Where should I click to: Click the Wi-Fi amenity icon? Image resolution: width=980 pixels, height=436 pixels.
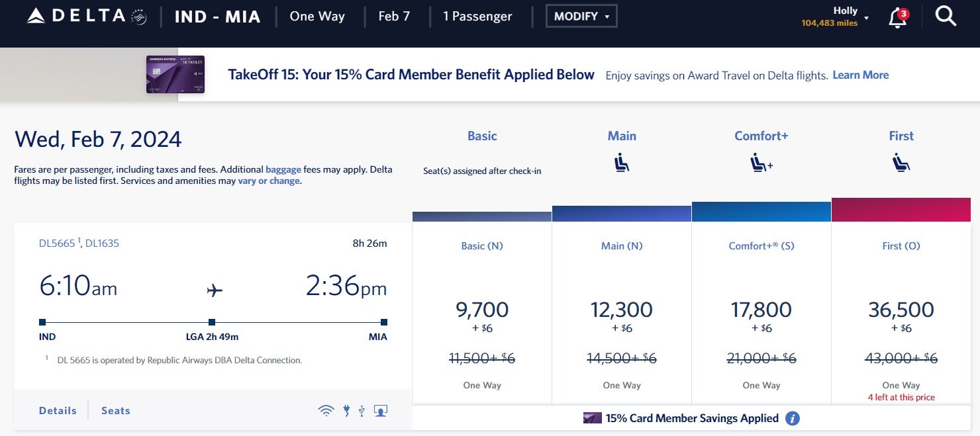coord(326,411)
